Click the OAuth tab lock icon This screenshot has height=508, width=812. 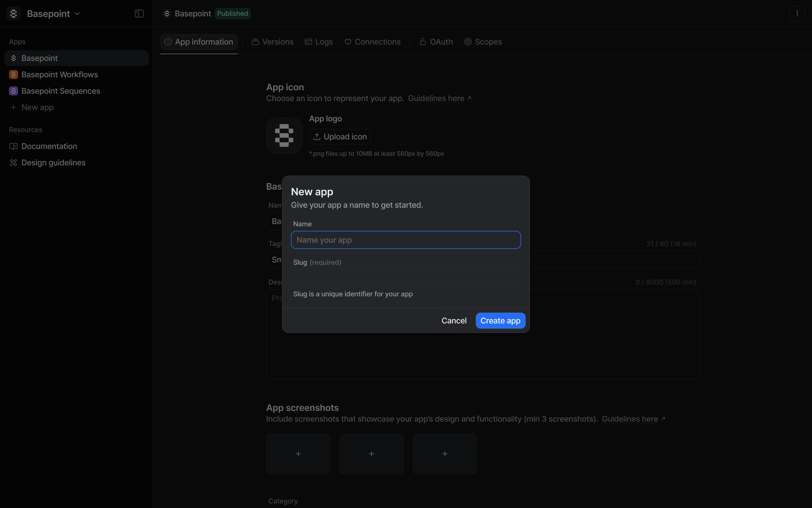click(423, 42)
